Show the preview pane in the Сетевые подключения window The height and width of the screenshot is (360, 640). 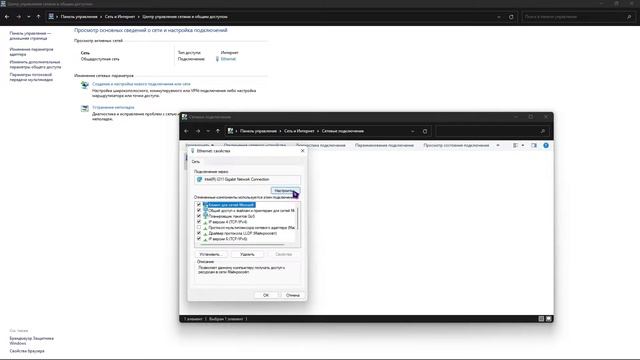(534, 145)
